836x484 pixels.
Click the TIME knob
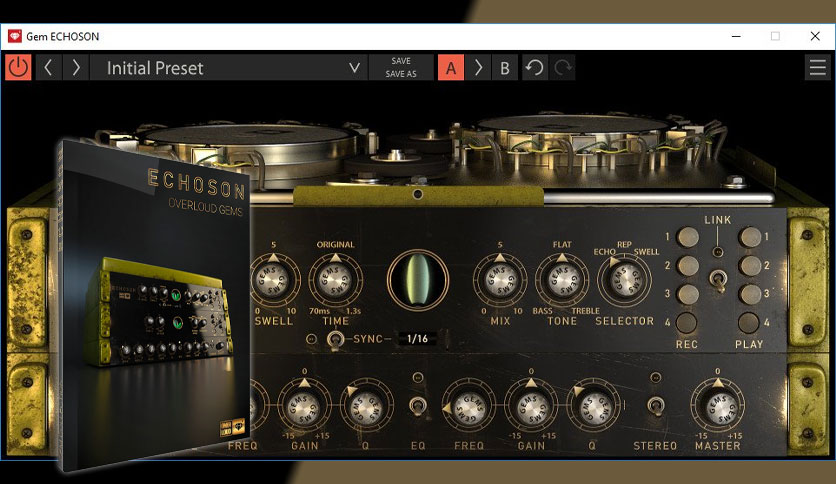[335, 280]
